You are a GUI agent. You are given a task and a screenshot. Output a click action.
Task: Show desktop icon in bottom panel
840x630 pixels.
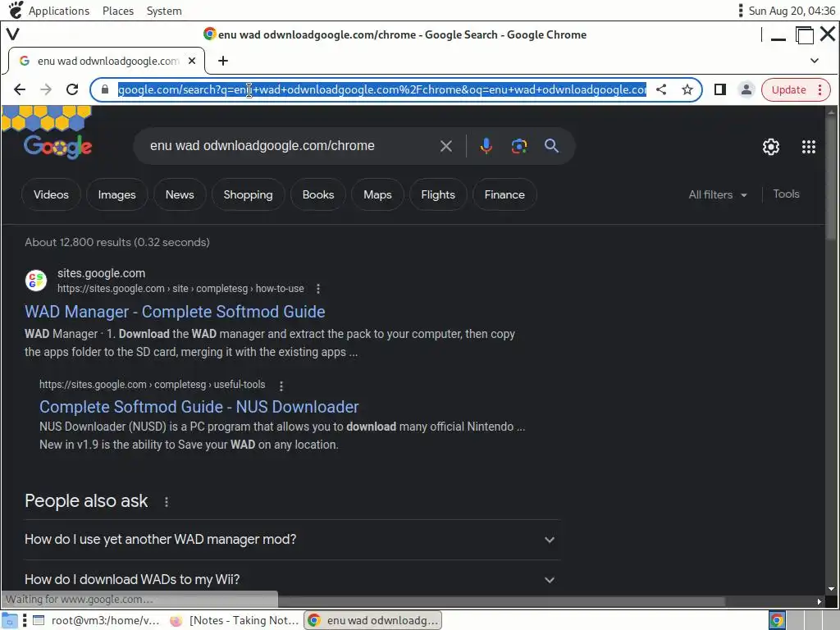coord(9,620)
